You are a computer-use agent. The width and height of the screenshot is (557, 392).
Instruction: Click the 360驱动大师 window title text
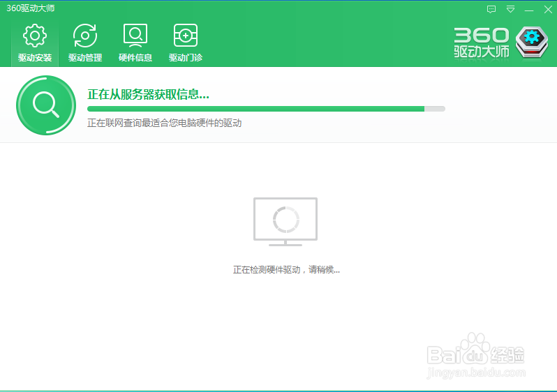tap(31, 8)
